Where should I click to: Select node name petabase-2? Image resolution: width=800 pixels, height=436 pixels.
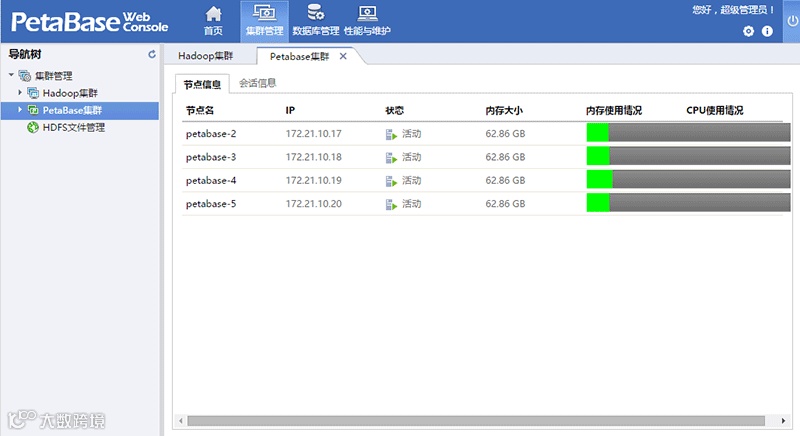pyautogui.click(x=211, y=134)
